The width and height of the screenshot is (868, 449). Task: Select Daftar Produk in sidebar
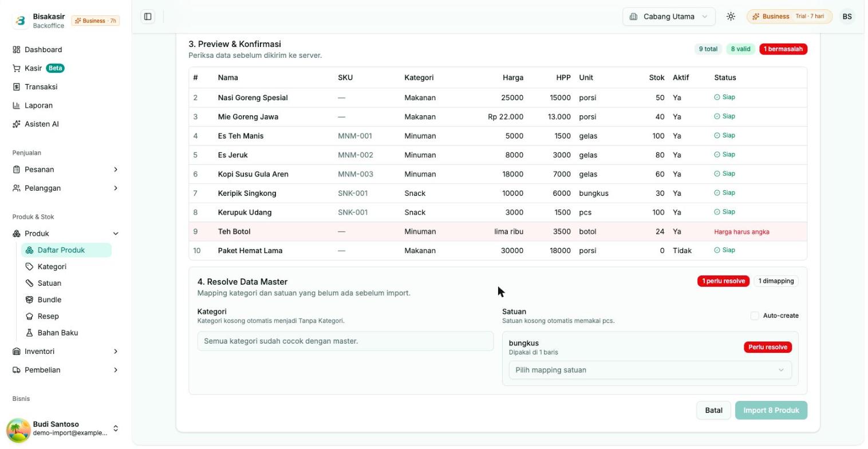point(66,250)
